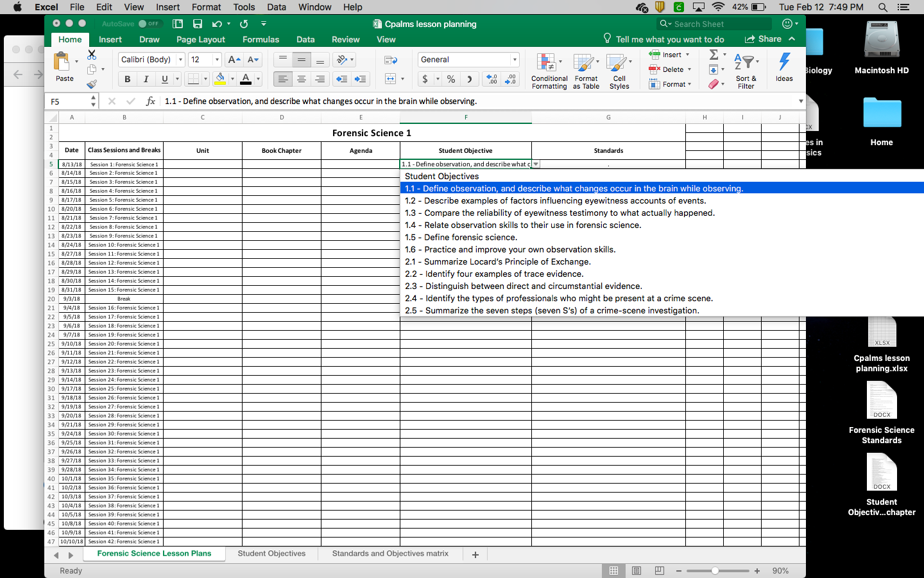Screen dimensions: 924x578
Task: Click the Undo arrow in title bar
Action: coord(217,24)
